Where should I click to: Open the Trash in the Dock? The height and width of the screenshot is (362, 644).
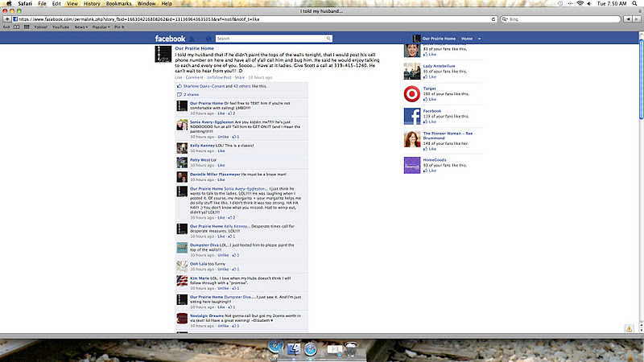pyautogui.click(x=351, y=349)
